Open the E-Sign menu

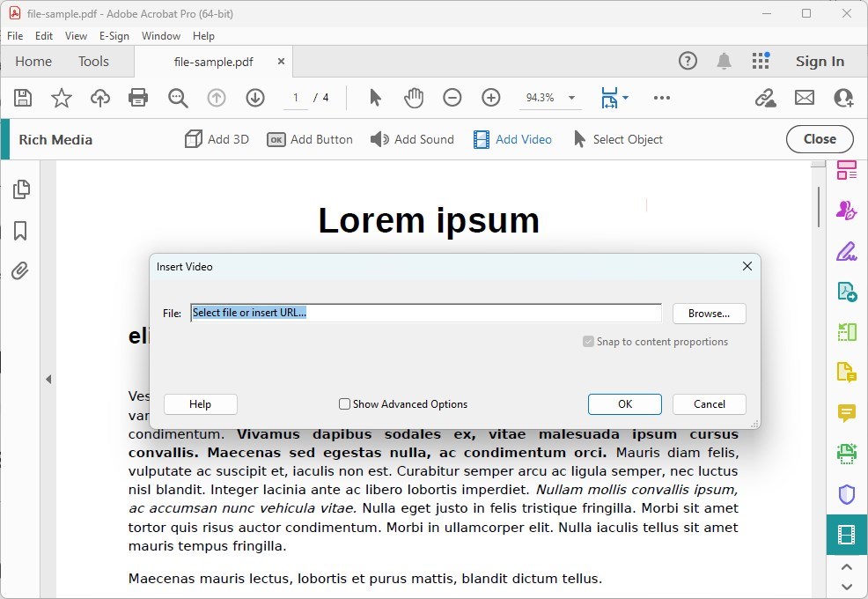point(114,36)
